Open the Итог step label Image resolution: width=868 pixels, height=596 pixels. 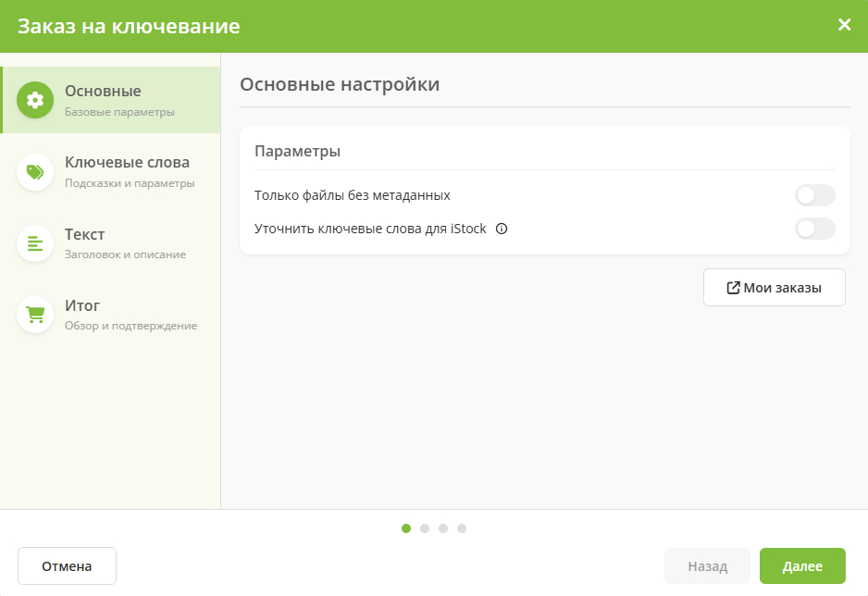point(82,305)
